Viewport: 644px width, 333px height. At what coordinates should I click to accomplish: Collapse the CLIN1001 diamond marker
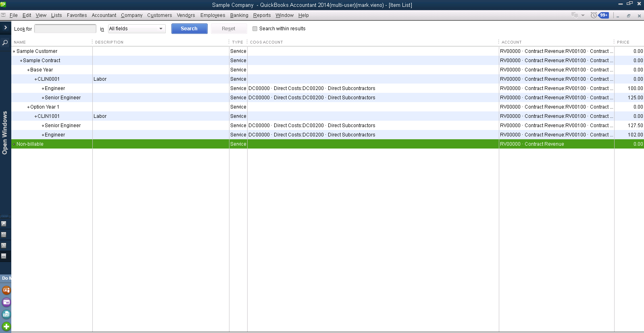point(36,117)
